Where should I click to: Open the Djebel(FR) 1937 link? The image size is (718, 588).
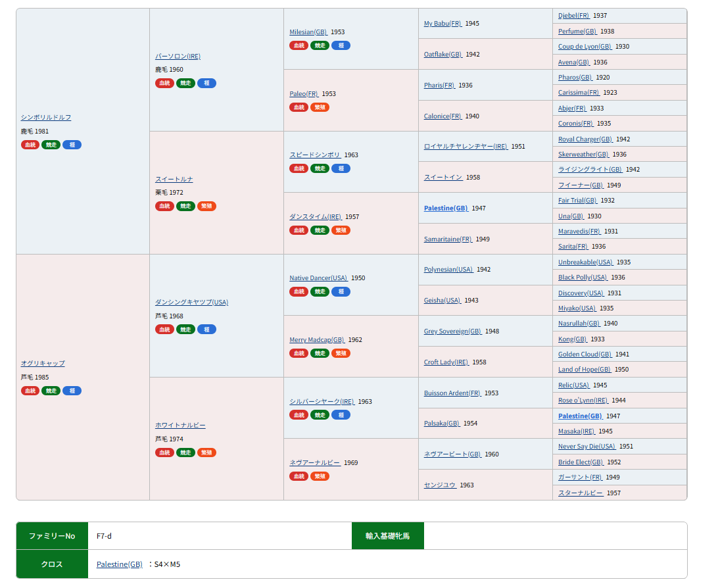point(573,15)
